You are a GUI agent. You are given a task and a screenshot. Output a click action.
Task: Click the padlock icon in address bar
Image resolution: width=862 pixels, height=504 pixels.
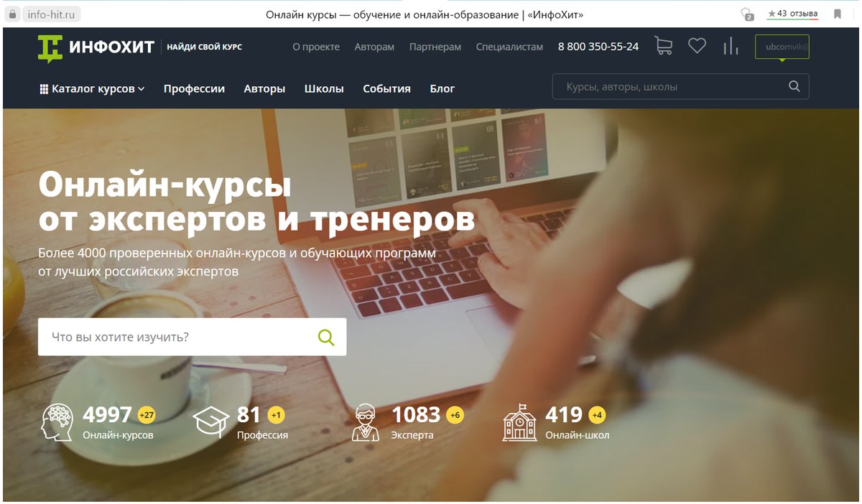(x=12, y=14)
